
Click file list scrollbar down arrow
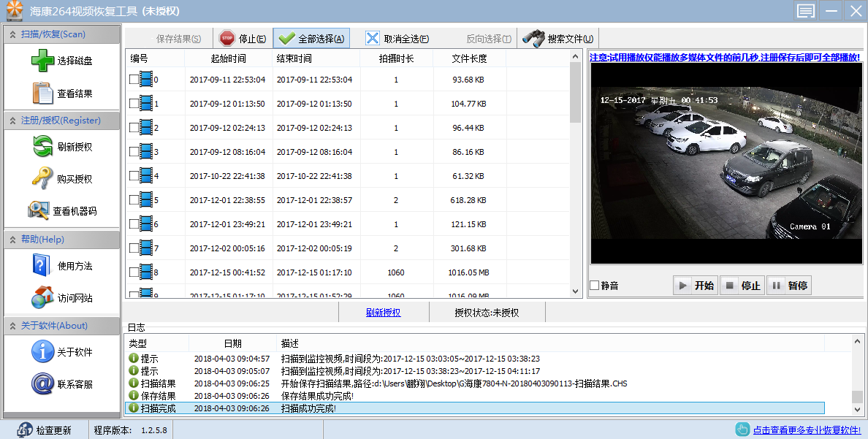[x=575, y=291]
